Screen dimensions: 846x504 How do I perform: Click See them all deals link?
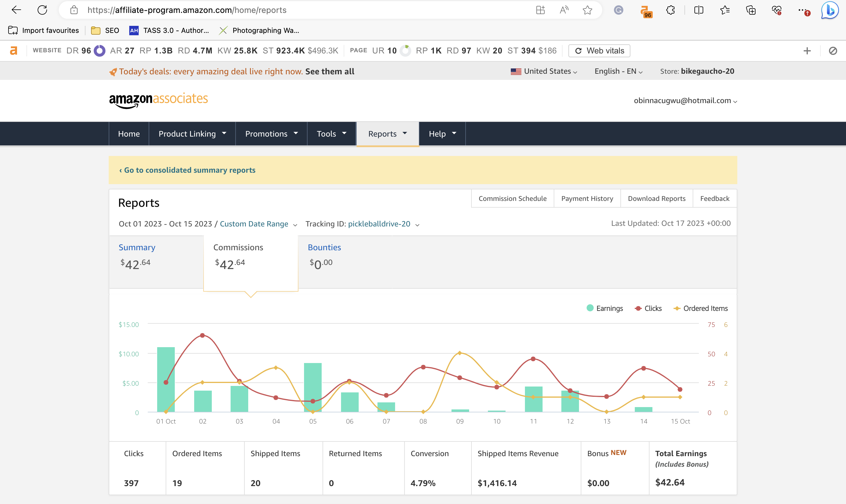[330, 71]
